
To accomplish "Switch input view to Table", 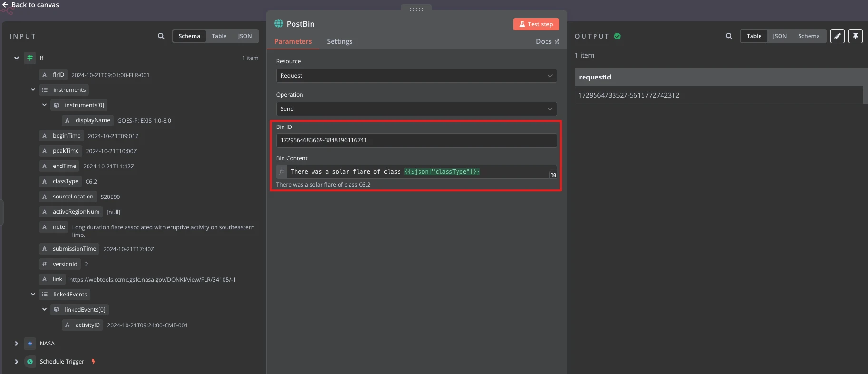I will coord(219,36).
